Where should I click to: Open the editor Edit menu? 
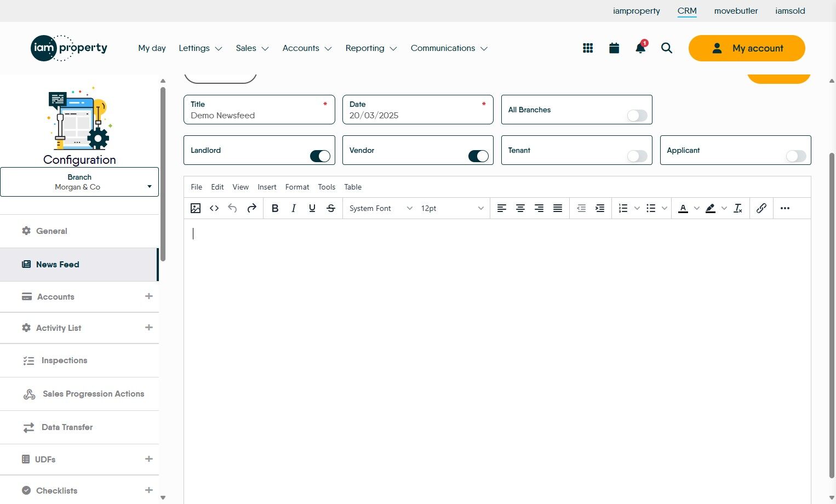click(217, 187)
